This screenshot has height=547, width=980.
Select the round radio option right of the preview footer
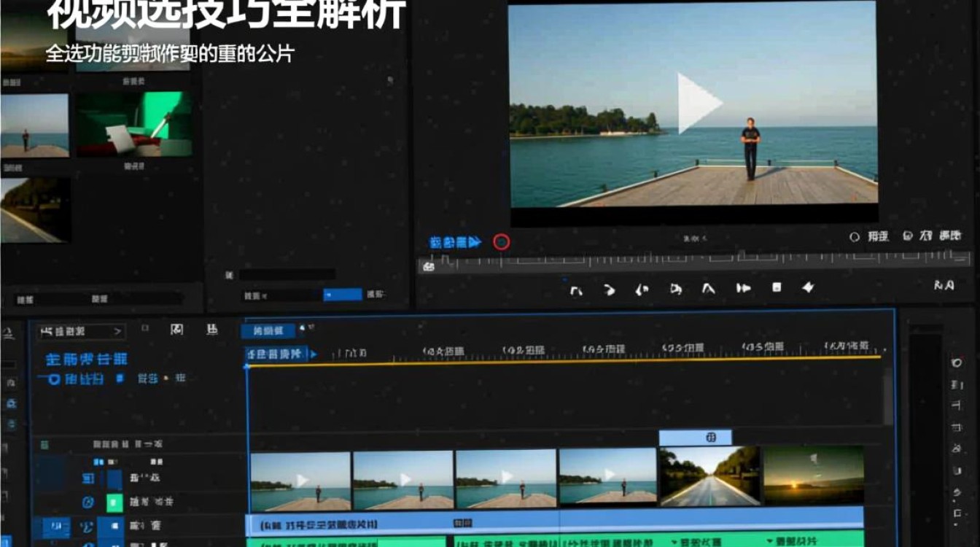[x=855, y=237]
